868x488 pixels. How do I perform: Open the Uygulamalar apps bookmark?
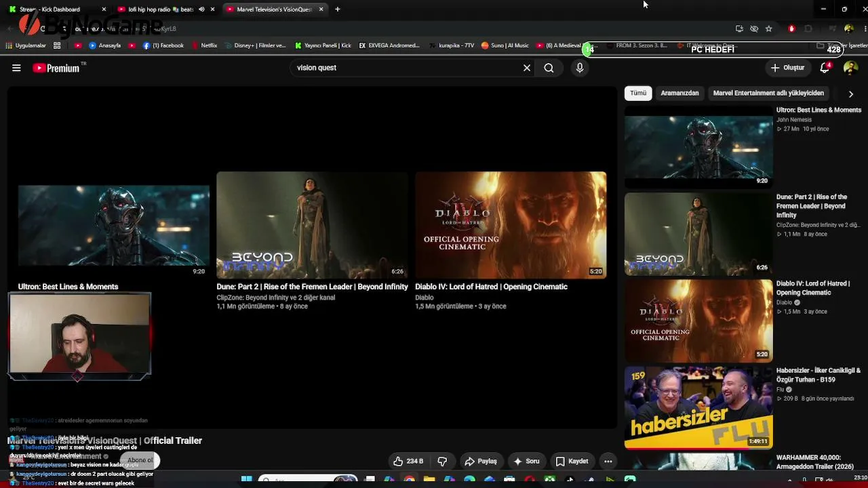(26, 45)
